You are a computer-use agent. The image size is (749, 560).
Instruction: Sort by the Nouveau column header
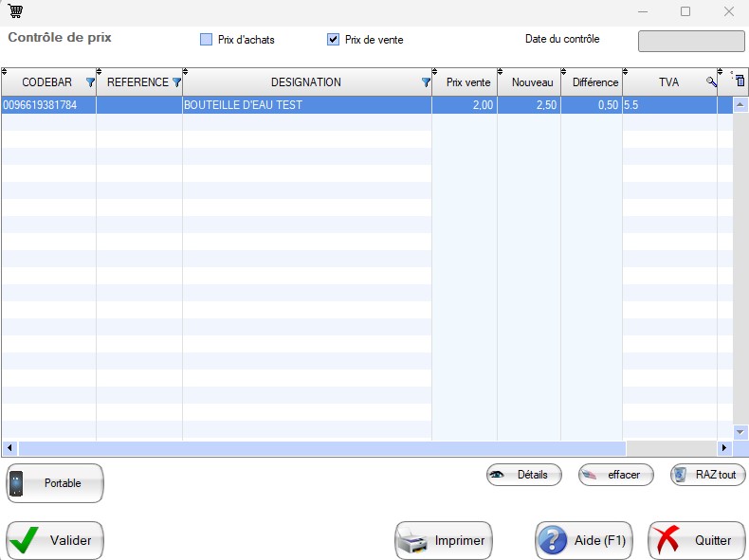[x=532, y=82]
